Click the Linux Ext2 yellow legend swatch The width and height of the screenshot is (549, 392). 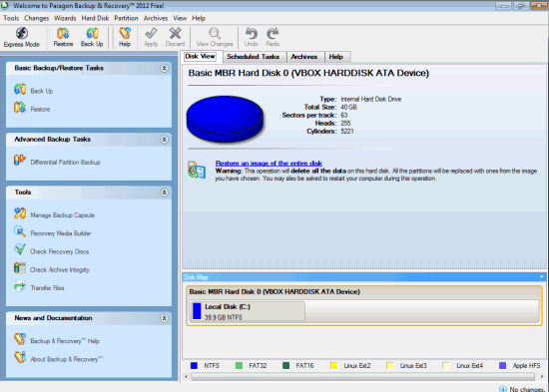point(333,366)
